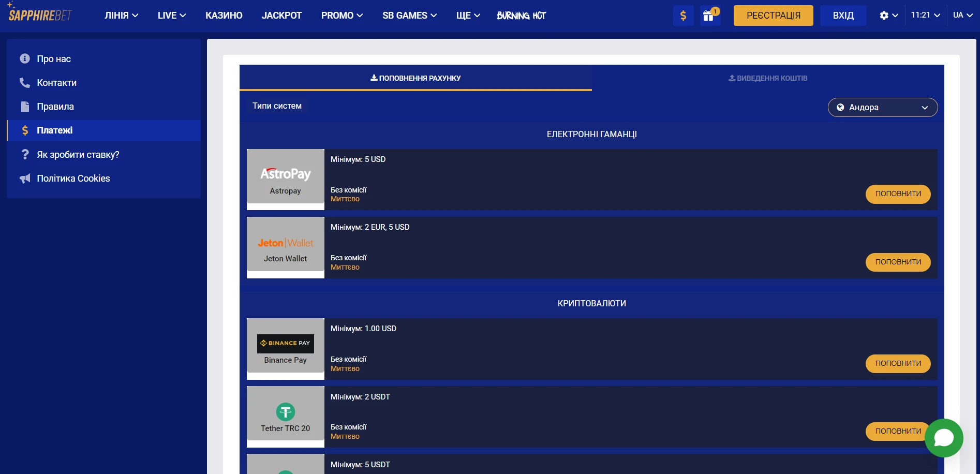The height and width of the screenshot is (474, 980).
Task: Click the info icon next to Про нас
Action: coord(25,58)
